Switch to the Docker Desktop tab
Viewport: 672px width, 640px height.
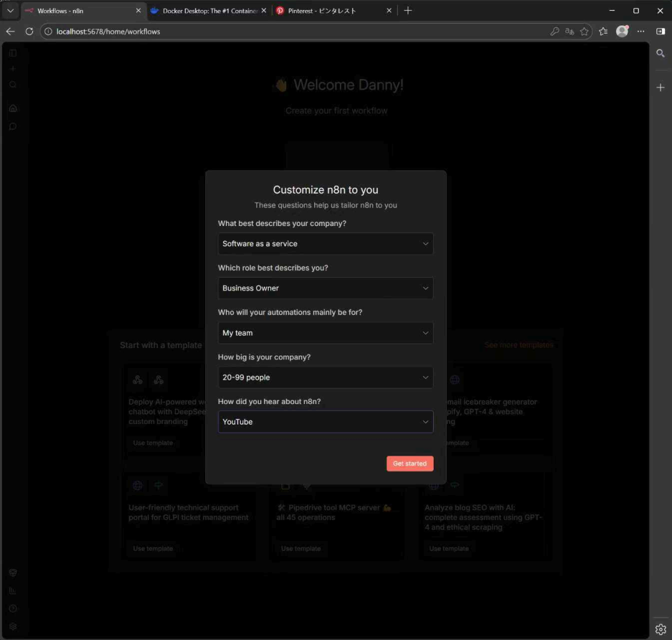pos(209,11)
